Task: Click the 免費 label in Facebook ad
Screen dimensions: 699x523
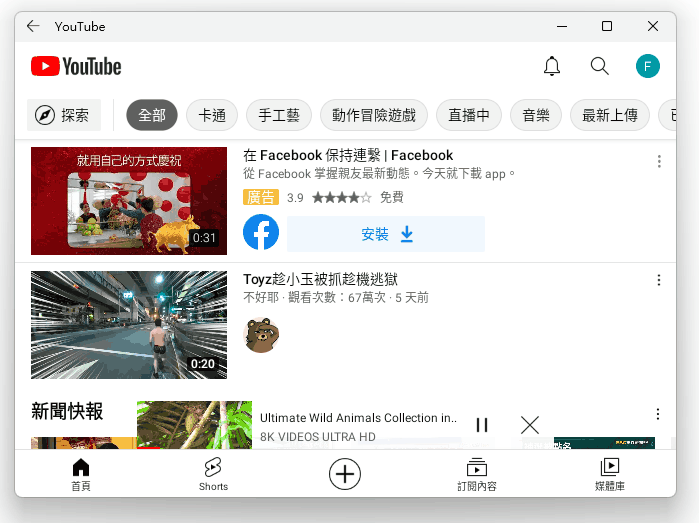Action: click(x=391, y=197)
